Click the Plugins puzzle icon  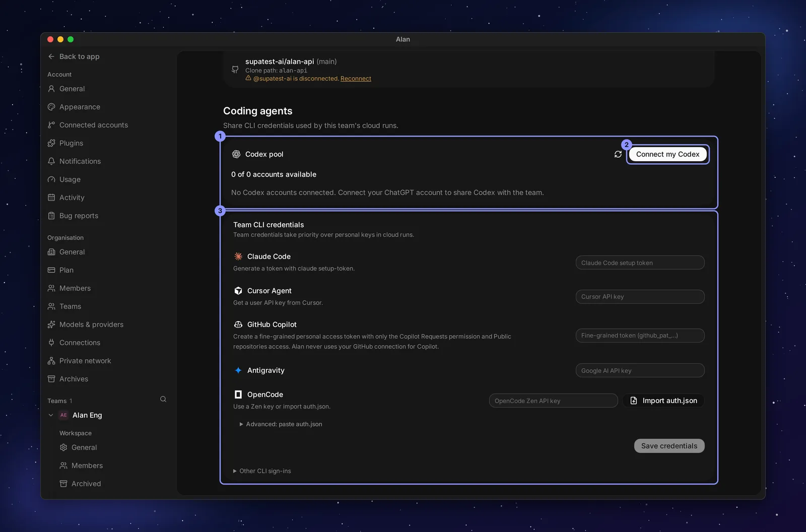(x=51, y=143)
